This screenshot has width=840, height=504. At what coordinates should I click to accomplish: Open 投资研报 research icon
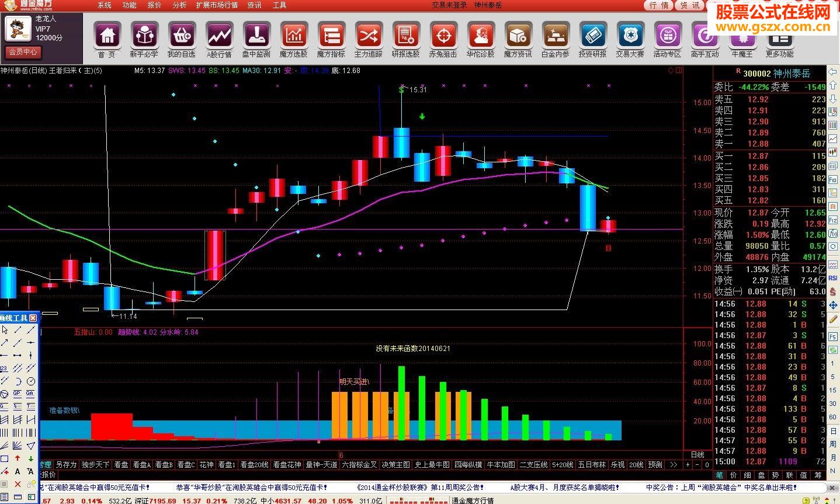592,34
